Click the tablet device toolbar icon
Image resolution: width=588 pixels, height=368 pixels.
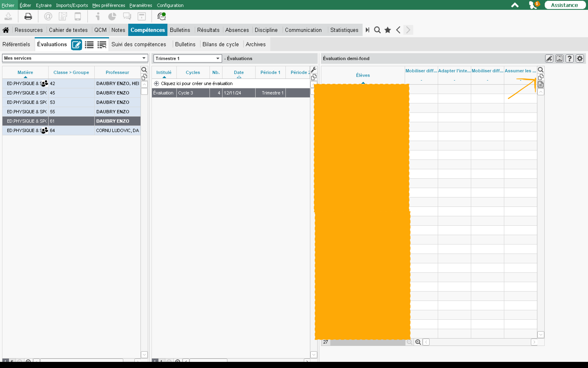coord(78,16)
